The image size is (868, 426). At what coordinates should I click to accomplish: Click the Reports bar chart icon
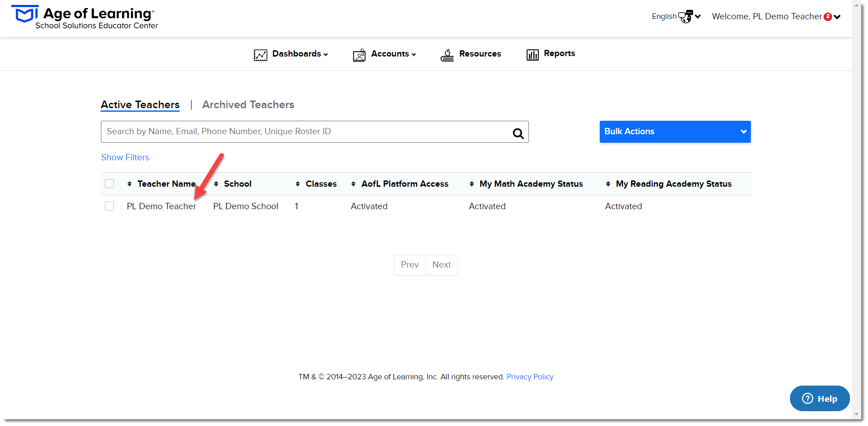pyautogui.click(x=532, y=55)
